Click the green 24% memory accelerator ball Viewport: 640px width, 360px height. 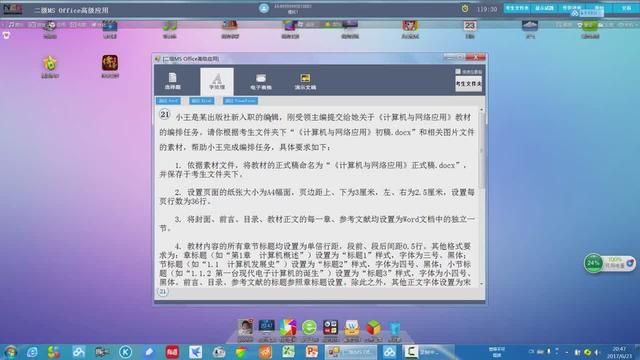[593, 263]
